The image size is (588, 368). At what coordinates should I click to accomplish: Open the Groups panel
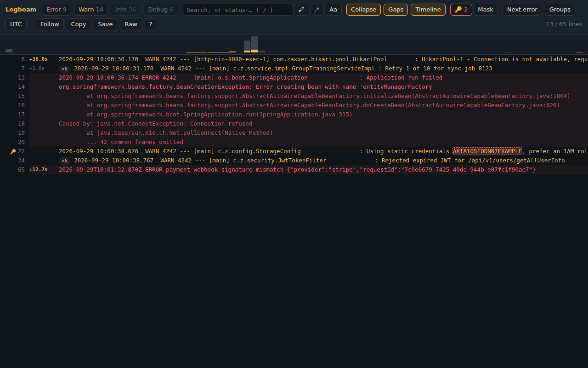(560, 10)
